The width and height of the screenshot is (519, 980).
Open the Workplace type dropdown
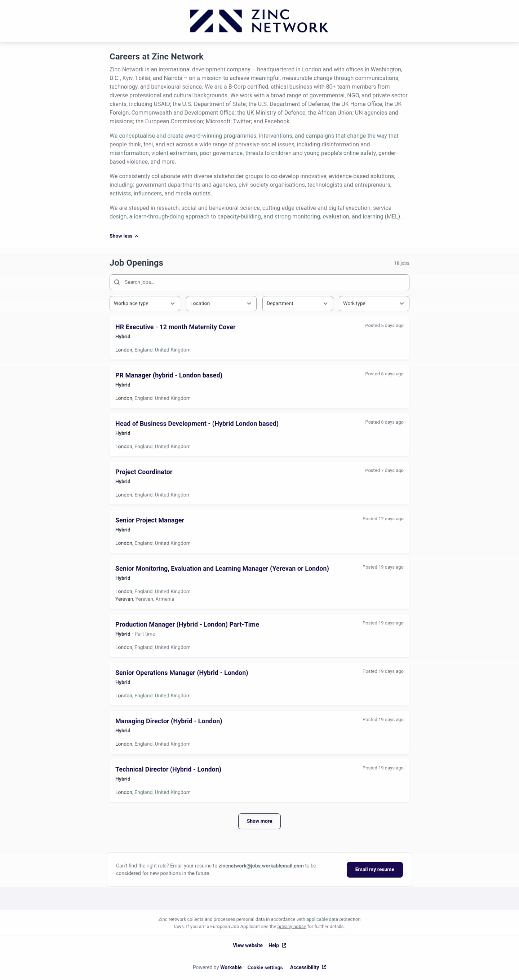tap(145, 304)
